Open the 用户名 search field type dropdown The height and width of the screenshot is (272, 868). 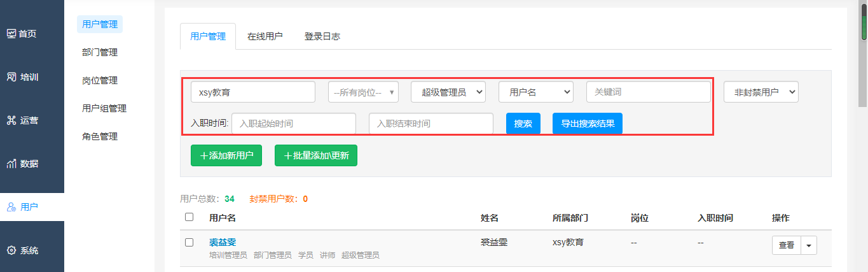(x=535, y=92)
